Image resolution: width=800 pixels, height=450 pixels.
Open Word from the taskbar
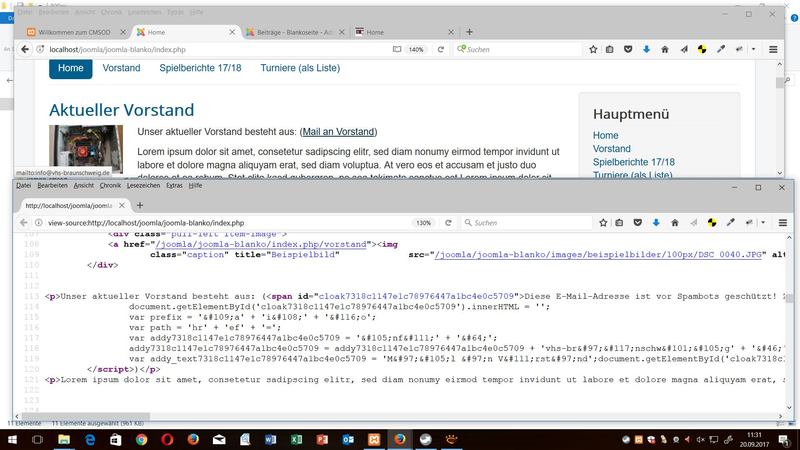(270, 439)
